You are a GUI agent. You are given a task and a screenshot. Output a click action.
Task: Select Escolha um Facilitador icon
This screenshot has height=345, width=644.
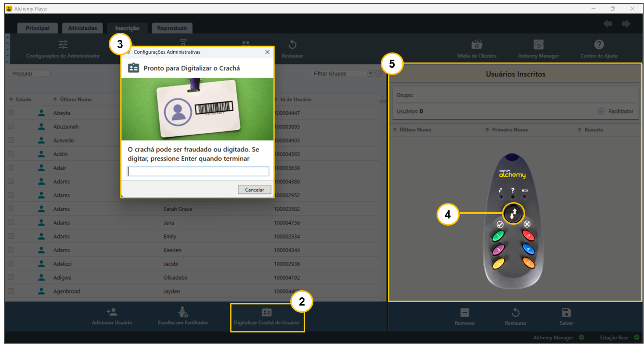(x=183, y=312)
